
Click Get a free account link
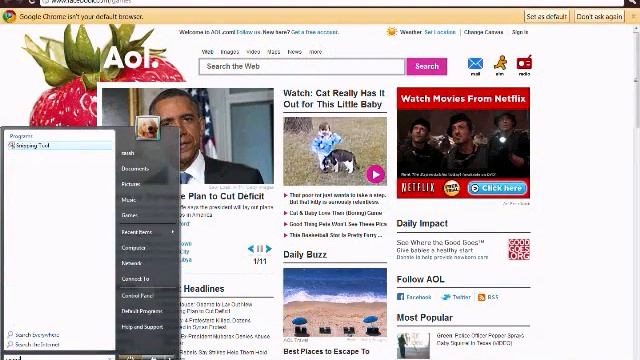click(x=314, y=32)
